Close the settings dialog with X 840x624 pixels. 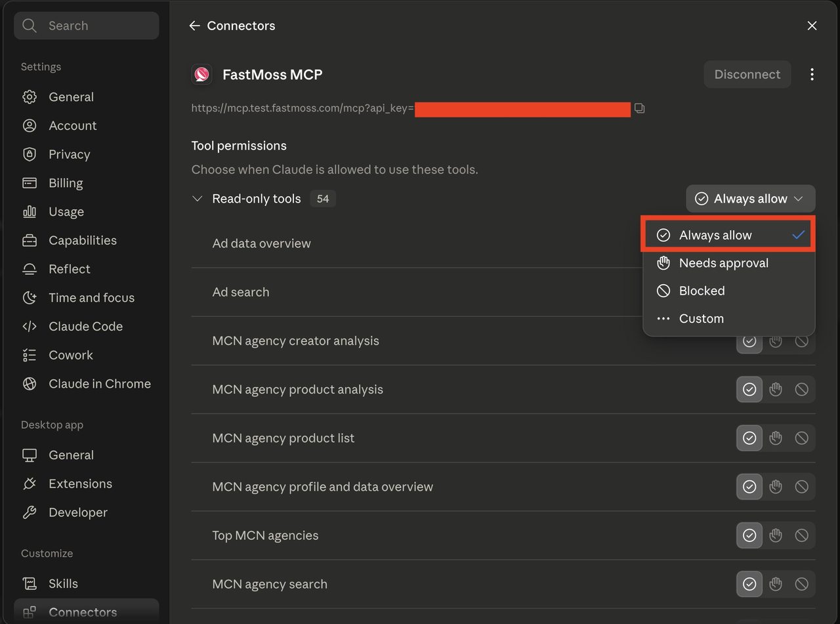[812, 26]
